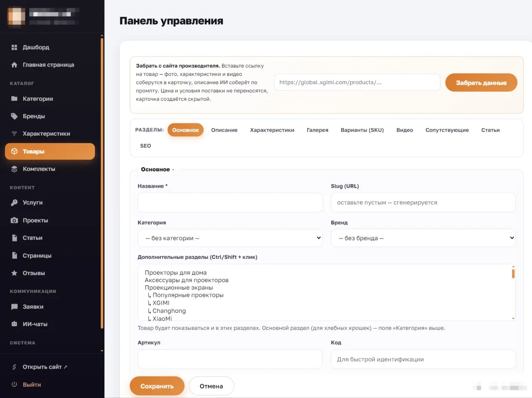
Task: Focus the Код input field
Action: click(x=423, y=359)
